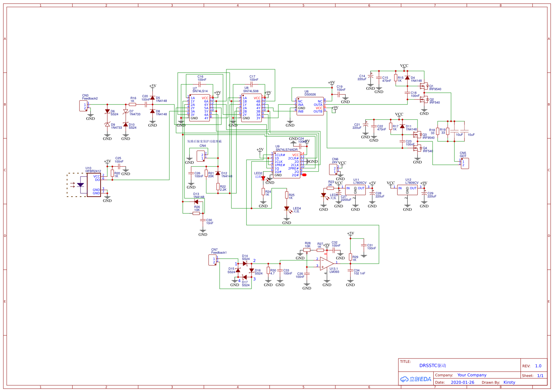Click the red marker near U9 pin 8
The width and height of the screenshot is (554, 392).
304,175
